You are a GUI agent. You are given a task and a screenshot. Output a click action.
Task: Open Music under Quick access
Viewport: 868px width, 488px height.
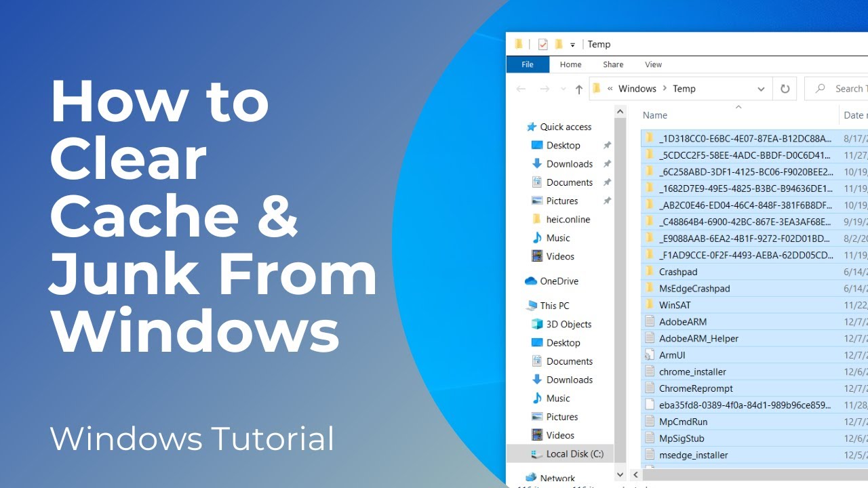tap(558, 238)
